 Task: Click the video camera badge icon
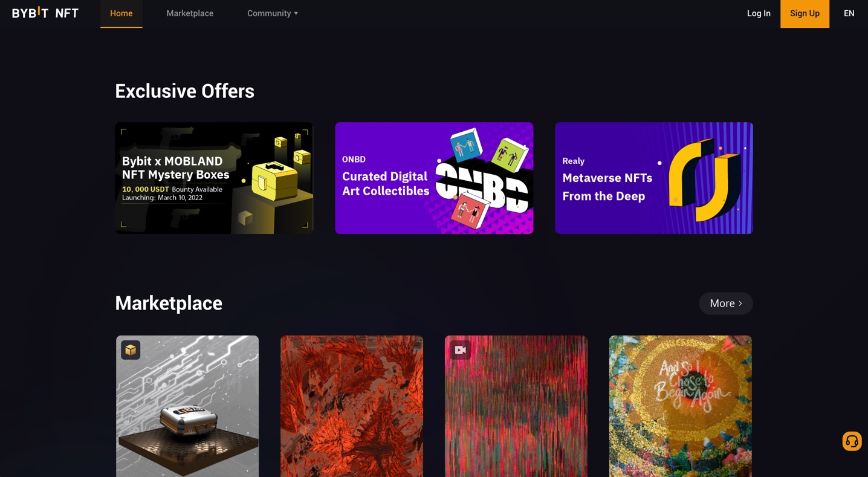[461, 350]
